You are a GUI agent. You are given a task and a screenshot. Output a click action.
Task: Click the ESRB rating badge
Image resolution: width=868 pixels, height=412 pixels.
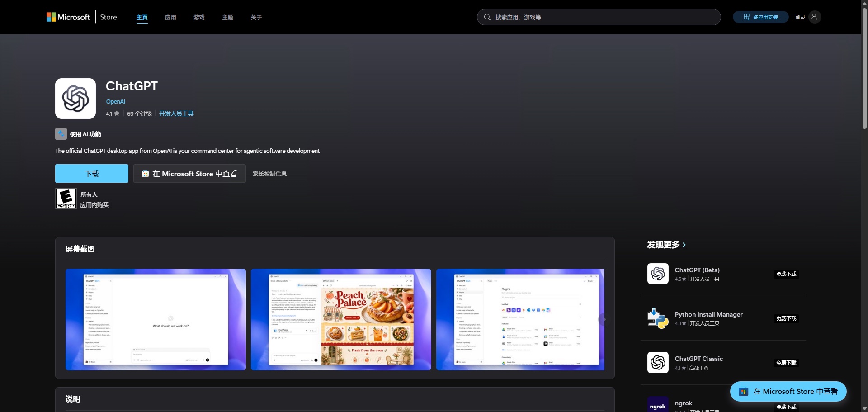pyautogui.click(x=66, y=199)
